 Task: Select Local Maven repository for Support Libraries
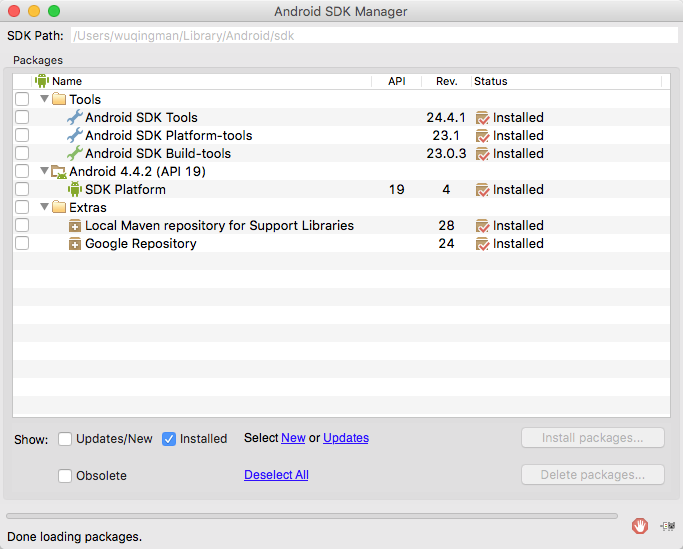[219, 226]
